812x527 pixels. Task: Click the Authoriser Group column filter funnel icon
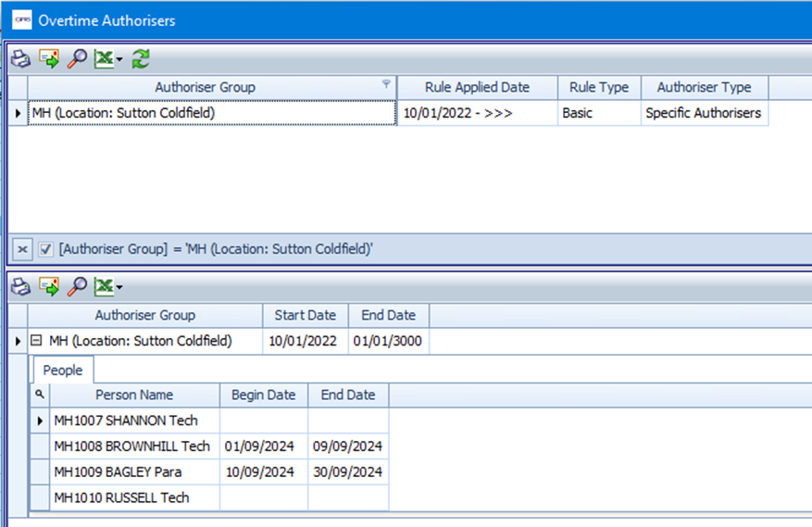[x=386, y=85]
